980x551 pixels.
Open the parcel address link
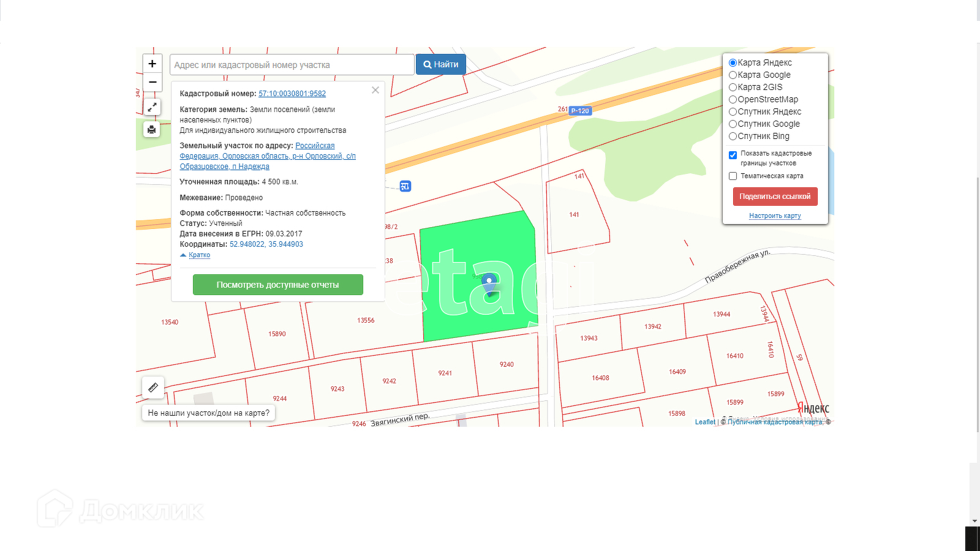point(268,156)
